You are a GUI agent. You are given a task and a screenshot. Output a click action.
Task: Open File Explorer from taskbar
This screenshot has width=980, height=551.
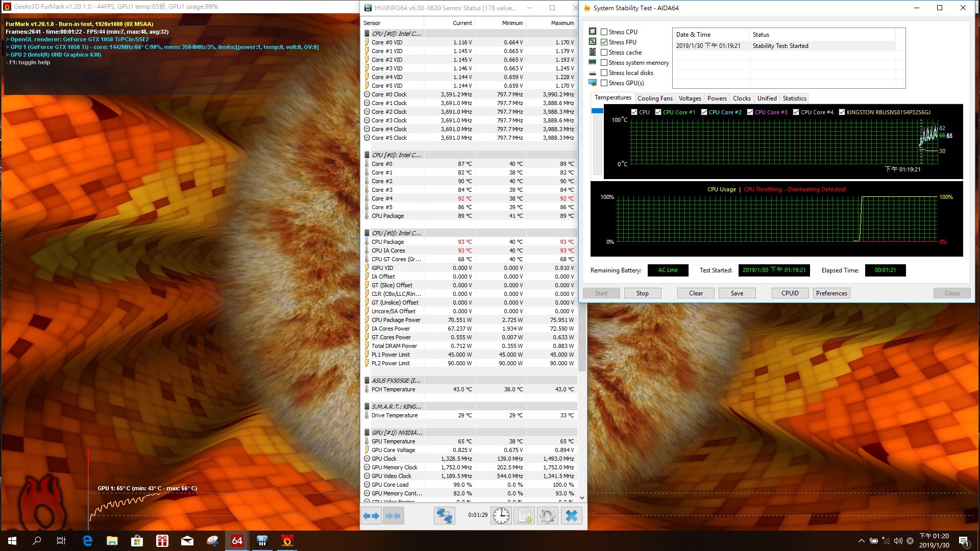pyautogui.click(x=112, y=541)
